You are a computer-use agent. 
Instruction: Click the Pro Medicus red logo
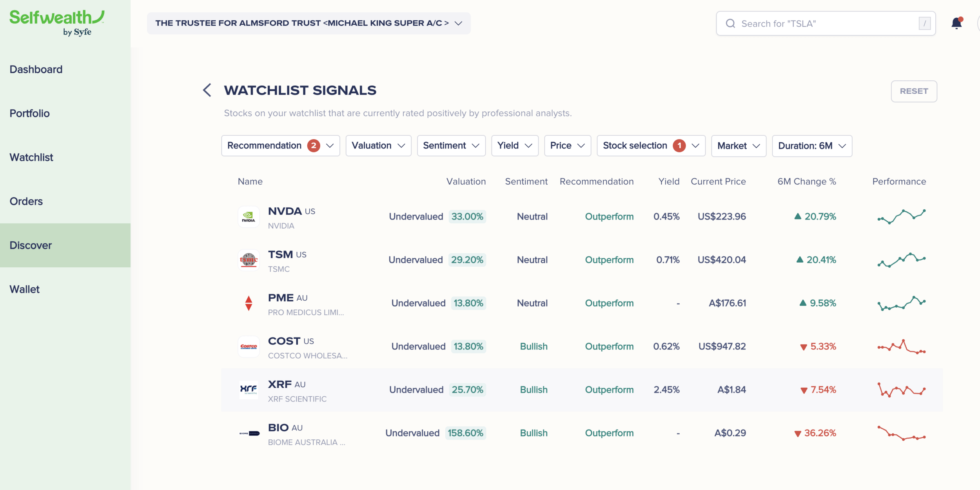click(x=249, y=303)
